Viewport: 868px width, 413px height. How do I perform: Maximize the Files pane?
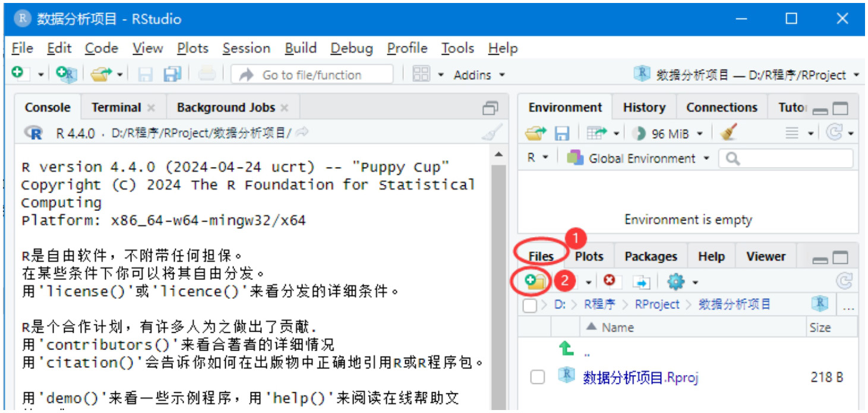point(840,258)
